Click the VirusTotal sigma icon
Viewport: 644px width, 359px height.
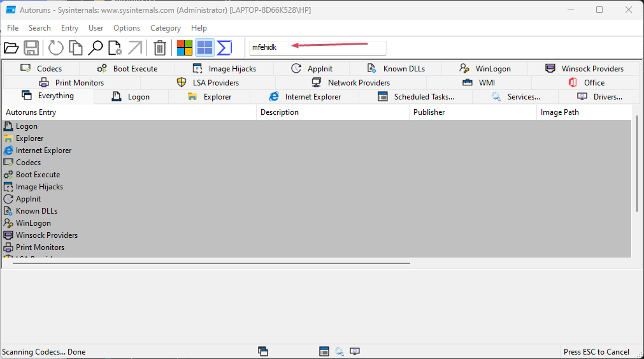click(224, 48)
